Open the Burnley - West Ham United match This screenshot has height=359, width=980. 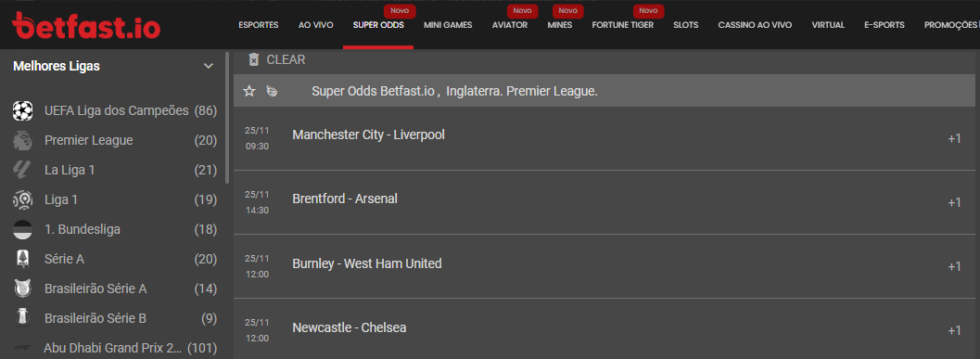coord(367,264)
